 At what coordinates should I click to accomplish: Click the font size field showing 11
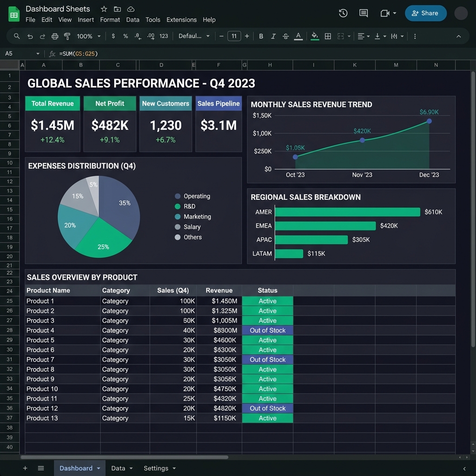click(234, 36)
